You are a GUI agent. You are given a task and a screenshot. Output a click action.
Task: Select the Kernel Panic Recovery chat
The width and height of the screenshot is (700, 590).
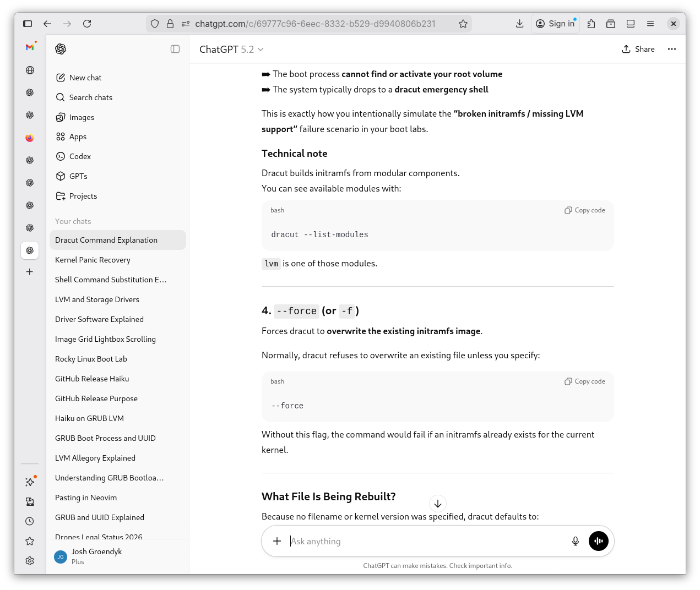(93, 260)
